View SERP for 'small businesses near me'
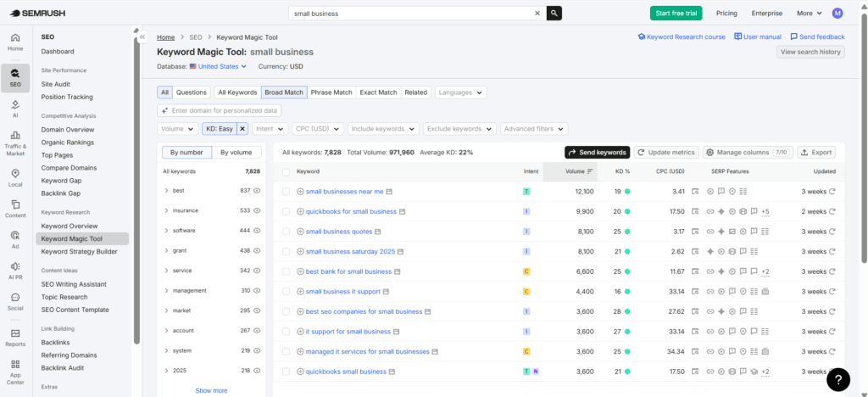Screen dimensions: 868x397 click(x=695, y=192)
